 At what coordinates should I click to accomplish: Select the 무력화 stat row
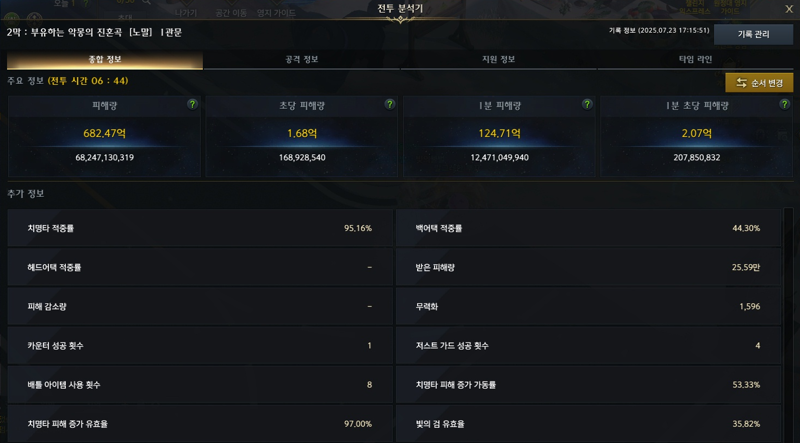(588, 306)
